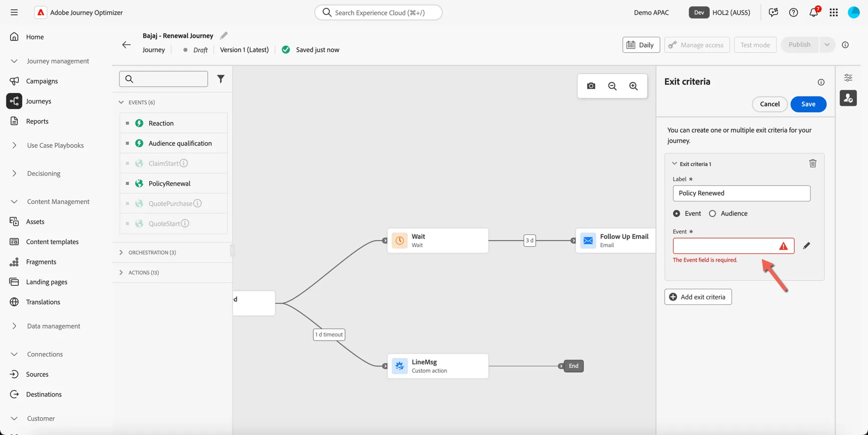Open Campaigns in sidebar

click(42, 81)
